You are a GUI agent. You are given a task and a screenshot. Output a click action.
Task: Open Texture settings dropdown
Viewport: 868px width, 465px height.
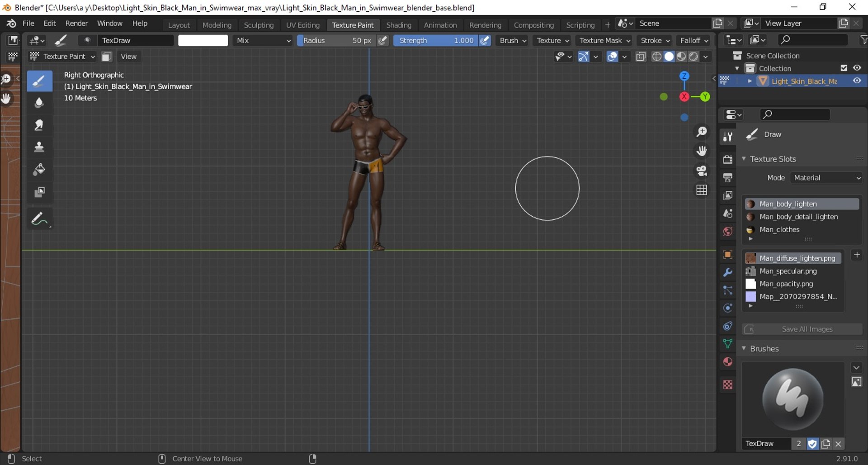coord(553,41)
